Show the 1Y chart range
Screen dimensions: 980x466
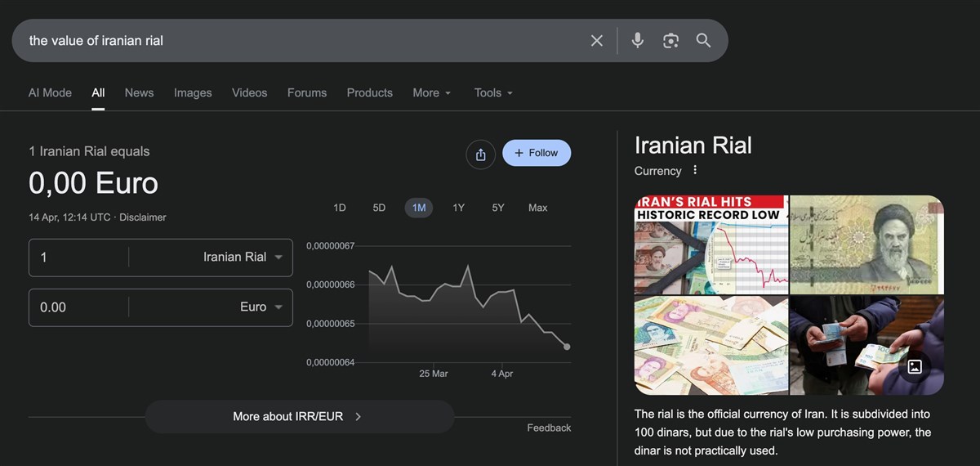[458, 208]
